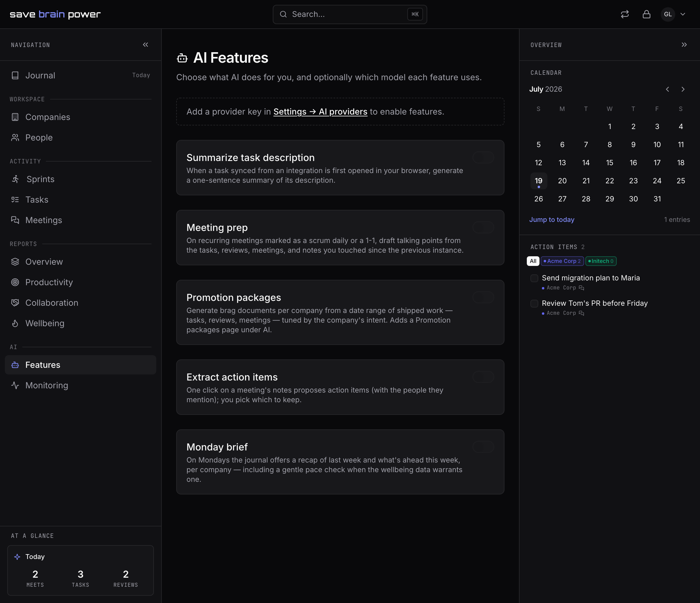Image resolution: width=700 pixels, height=603 pixels.
Task: Click the Today sparkle icon in At a Glance
Action: (x=17, y=557)
